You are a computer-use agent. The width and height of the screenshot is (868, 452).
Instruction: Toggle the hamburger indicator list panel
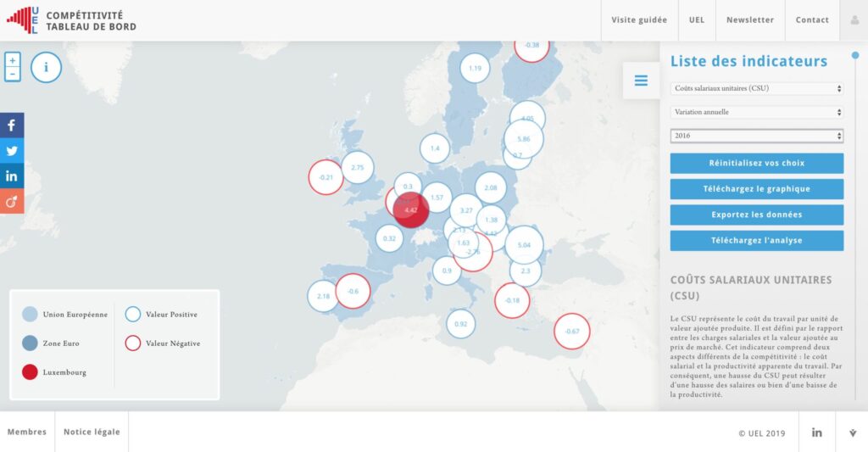[641, 81]
